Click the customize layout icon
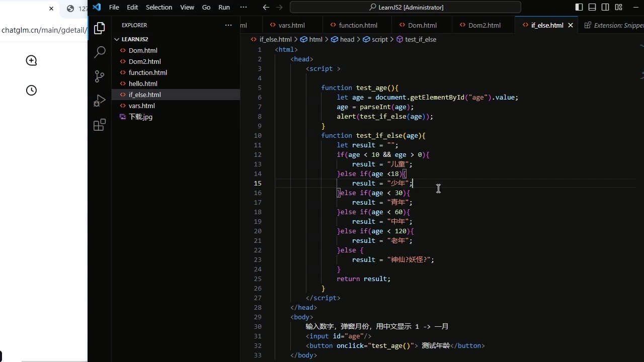 coord(618,8)
